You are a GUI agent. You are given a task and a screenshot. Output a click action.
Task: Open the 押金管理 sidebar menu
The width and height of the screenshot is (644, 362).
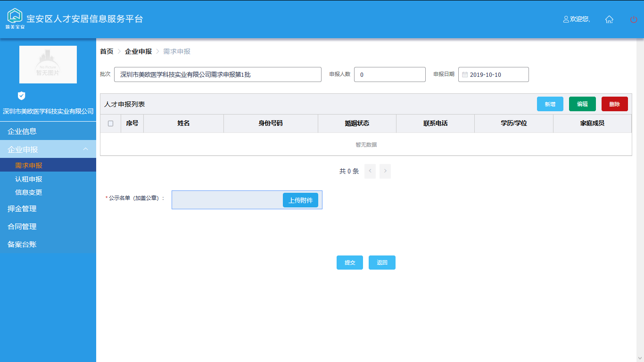tap(22, 208)
